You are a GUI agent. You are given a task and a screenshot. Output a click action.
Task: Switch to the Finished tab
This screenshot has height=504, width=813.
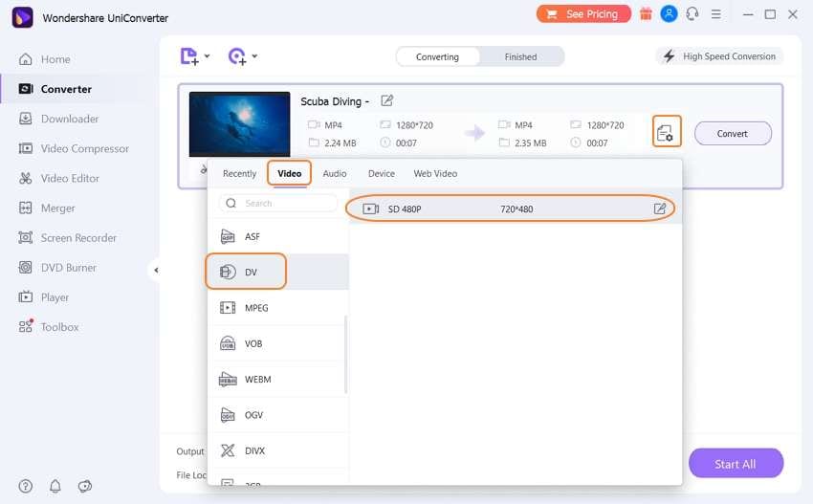[x=520, y=57]
